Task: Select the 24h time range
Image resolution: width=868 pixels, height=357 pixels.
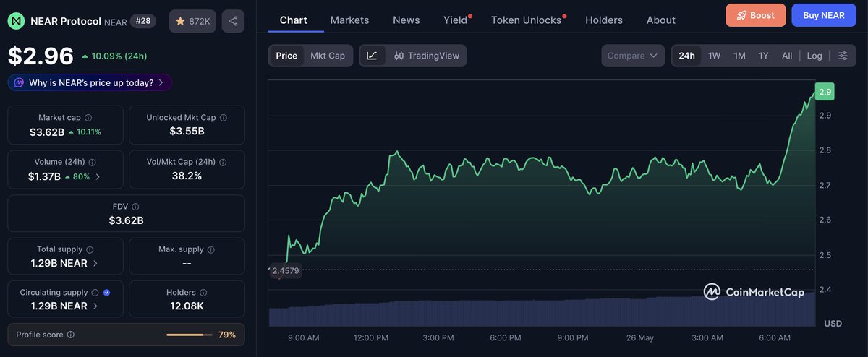Action: pyautogui.click(x=686, y=56)
